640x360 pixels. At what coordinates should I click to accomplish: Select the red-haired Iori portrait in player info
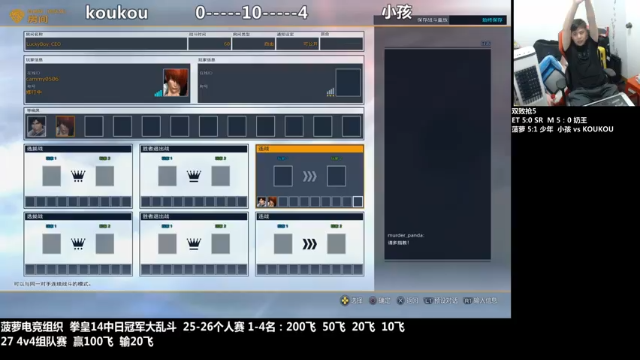pos(176,82)
